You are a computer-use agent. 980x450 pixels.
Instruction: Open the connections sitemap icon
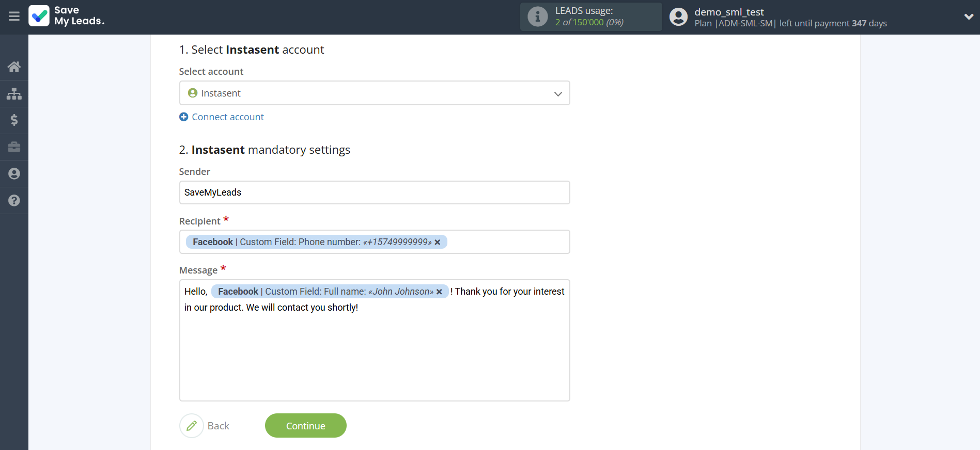14,93
